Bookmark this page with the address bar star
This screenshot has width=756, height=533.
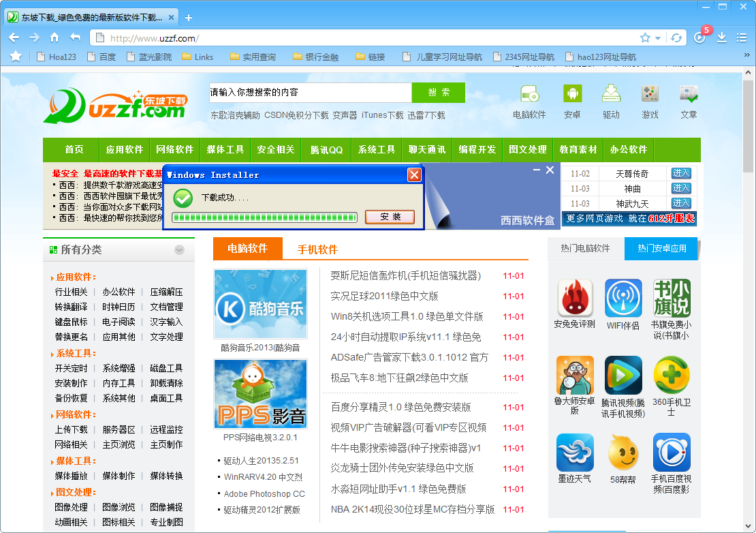tap(645, 37)
